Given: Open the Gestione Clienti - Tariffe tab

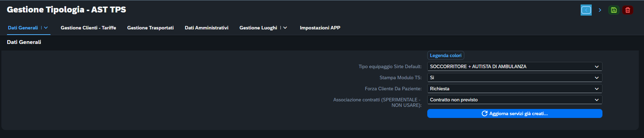Looking at the screenshot, I should [88, 28].
